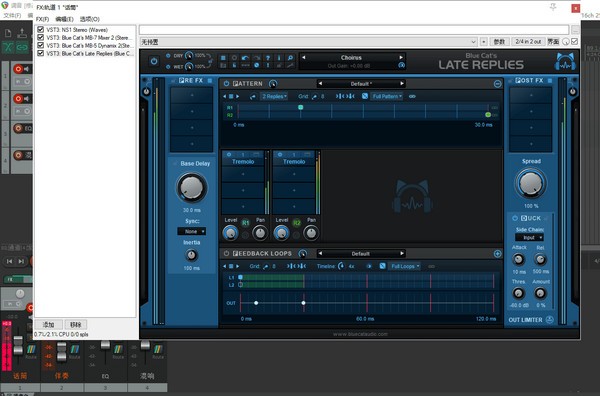Click the redo arrow in plugin toolbar
This screenshot has height=396, width=600.
(256, 58)
